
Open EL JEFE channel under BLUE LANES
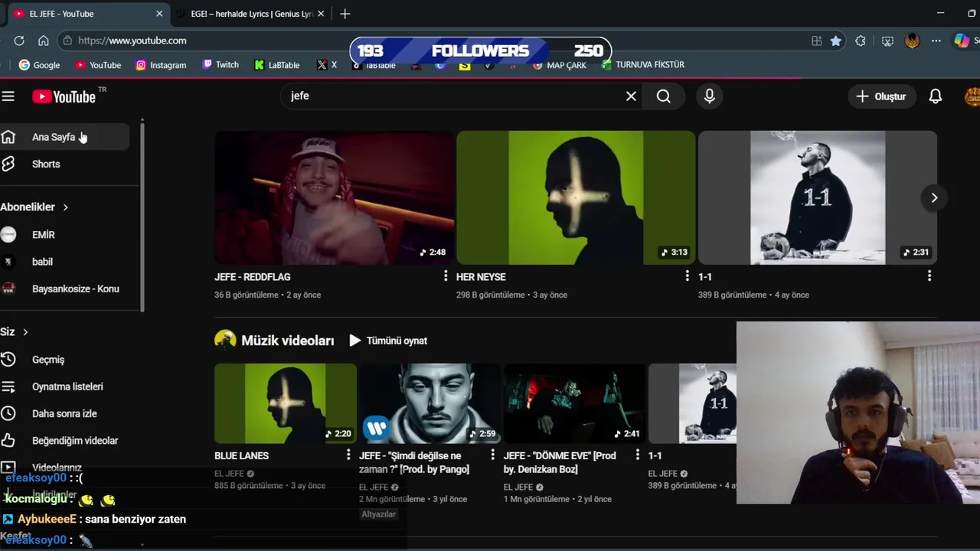tap(229, 474)
